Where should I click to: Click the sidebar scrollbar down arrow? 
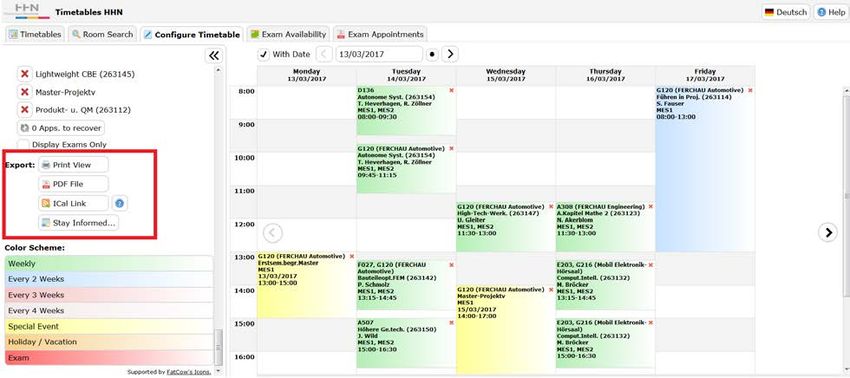pyautogui.click(x=218, y=371)
